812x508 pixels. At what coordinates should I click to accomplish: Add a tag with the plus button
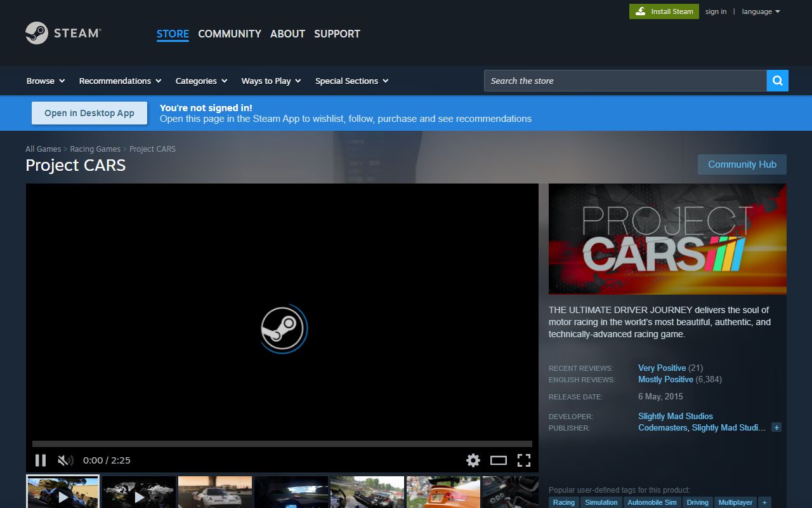764,502
